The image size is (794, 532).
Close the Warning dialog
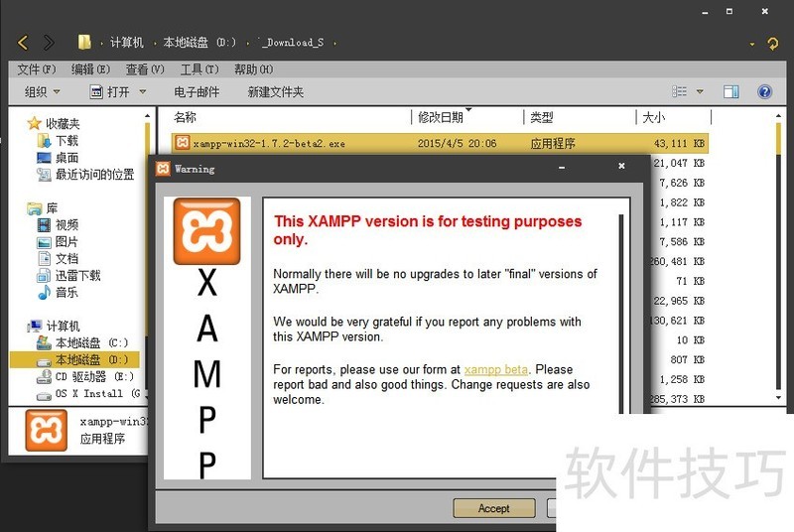tap(621, 166)
